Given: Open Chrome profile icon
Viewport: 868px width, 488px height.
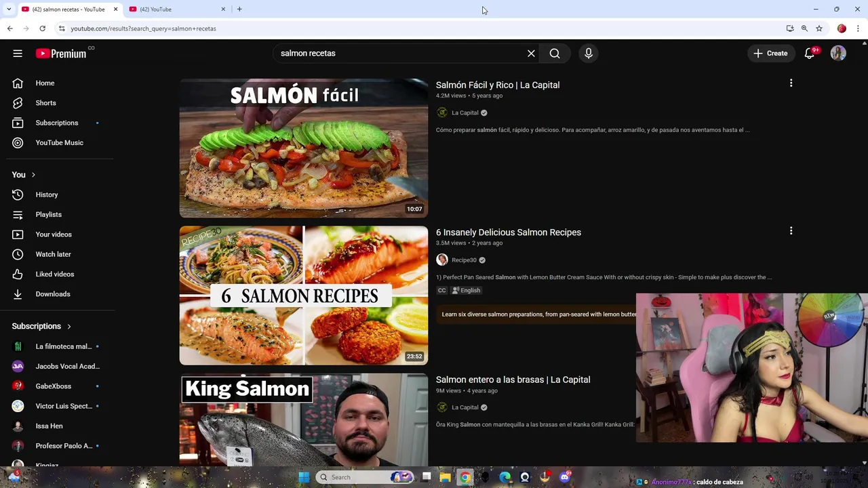Looking at the screenshot, I should (842, 28).
